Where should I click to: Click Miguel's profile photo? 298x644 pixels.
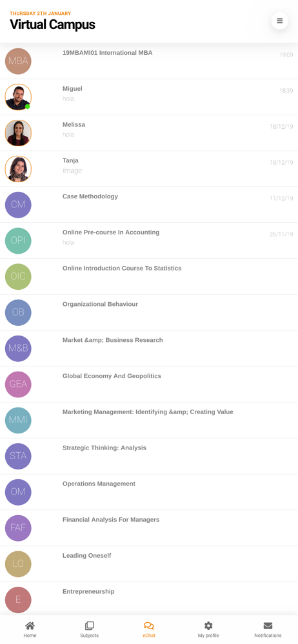(18, 97)
